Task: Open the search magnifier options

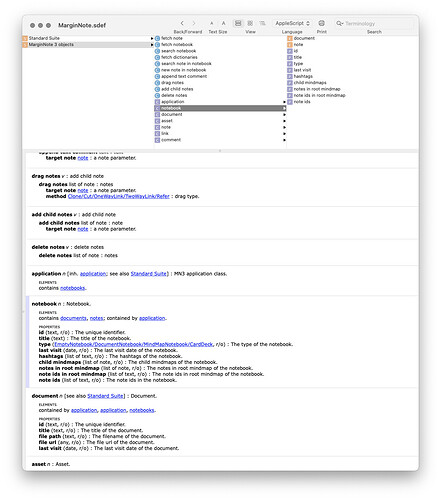Action: 340,23
